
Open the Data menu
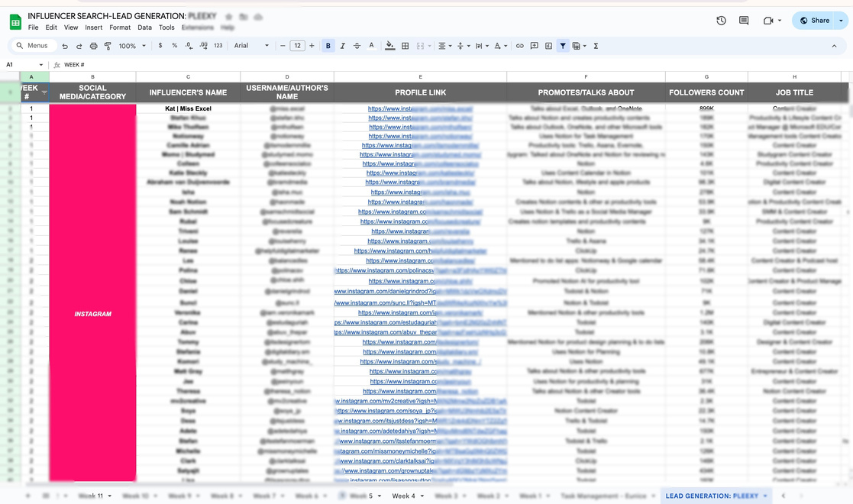pyautogui.click(x=144, y=27)
